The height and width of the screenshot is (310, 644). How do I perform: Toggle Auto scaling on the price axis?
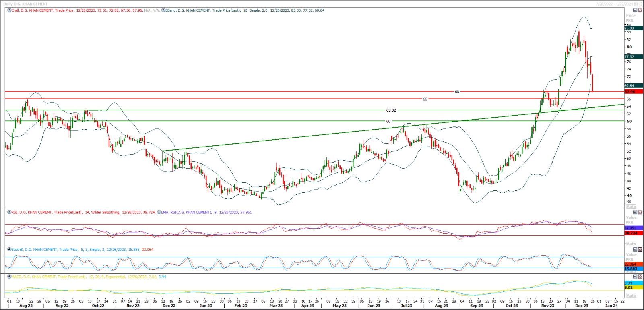pos(631,206)
